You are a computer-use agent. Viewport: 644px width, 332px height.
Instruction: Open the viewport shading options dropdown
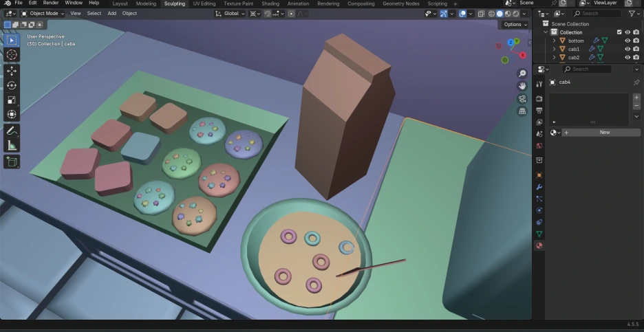pyautogui.click(x=524, y=14)
